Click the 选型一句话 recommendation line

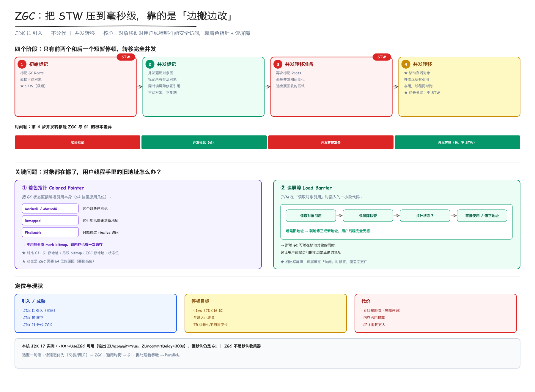point(101,355)
